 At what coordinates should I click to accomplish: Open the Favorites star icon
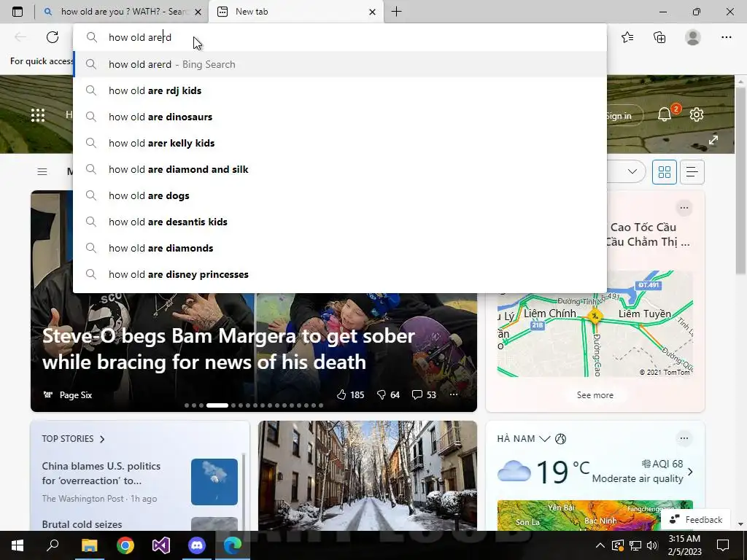coord(627,37)
